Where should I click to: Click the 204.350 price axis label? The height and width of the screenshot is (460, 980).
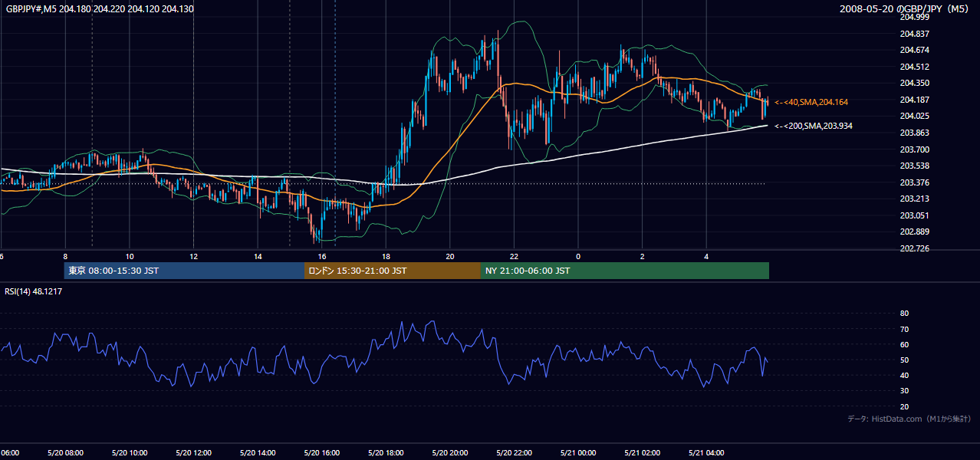click(x=914, y=83)
